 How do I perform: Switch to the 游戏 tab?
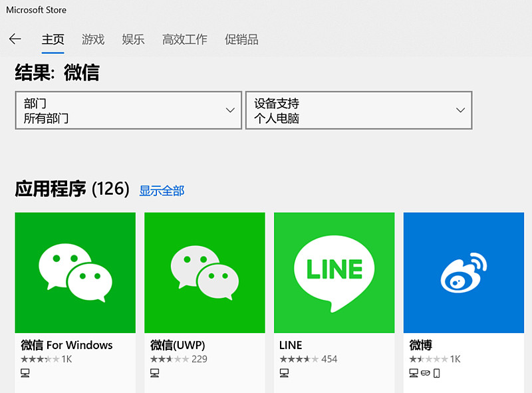coord(93,39)
